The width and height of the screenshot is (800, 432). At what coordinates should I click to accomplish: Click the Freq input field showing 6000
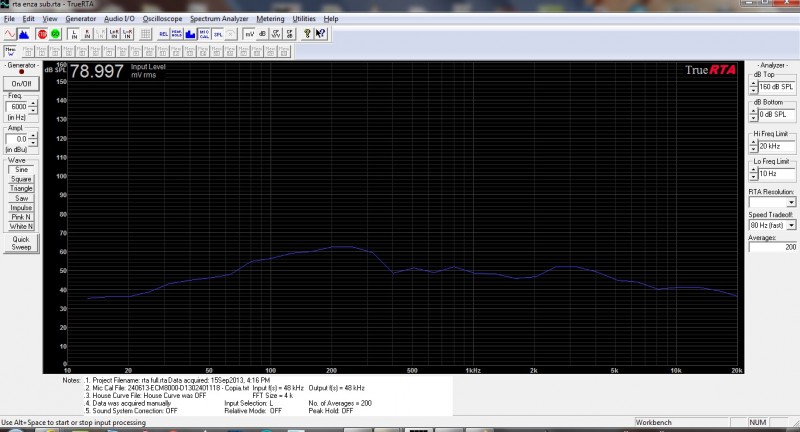point(17,107)
